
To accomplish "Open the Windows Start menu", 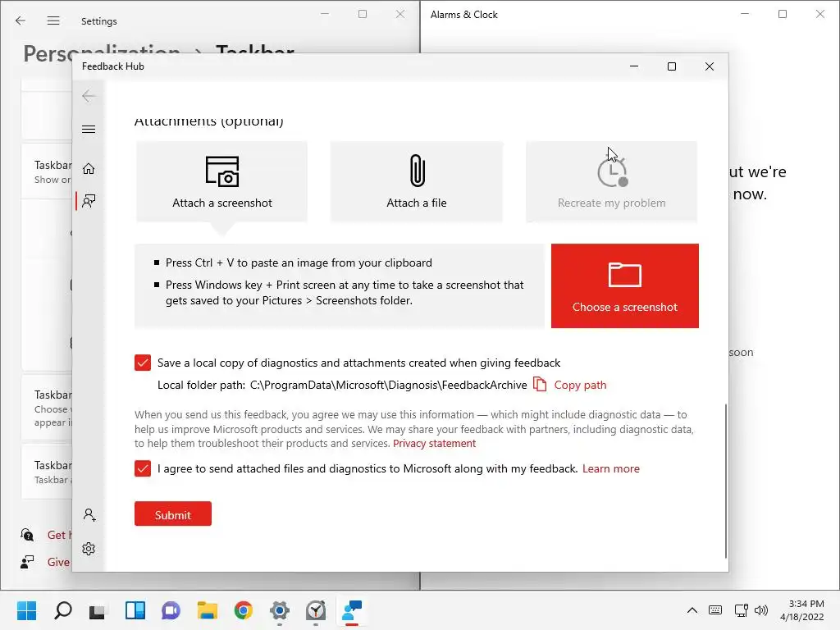I will [x=26, y=610].
